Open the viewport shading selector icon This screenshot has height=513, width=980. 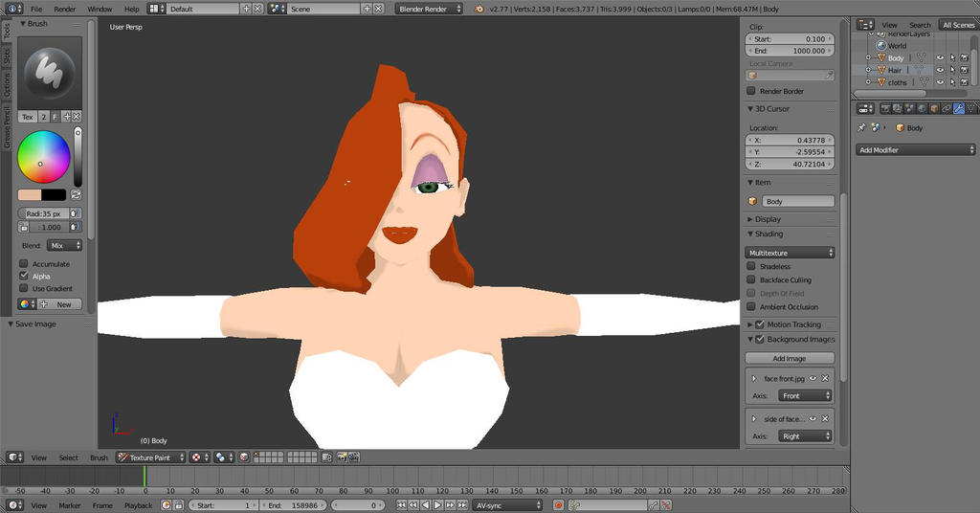[x=199, y=457]
